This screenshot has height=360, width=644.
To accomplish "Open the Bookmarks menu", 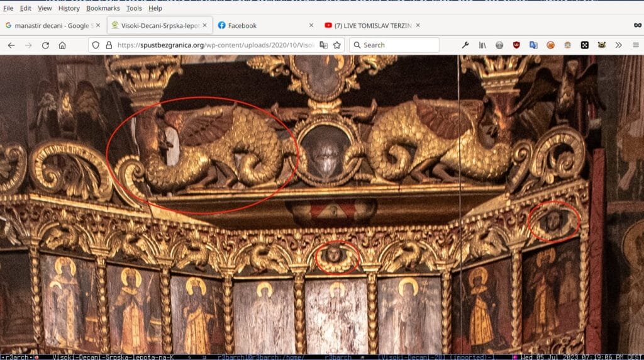I will coord(103,8).
